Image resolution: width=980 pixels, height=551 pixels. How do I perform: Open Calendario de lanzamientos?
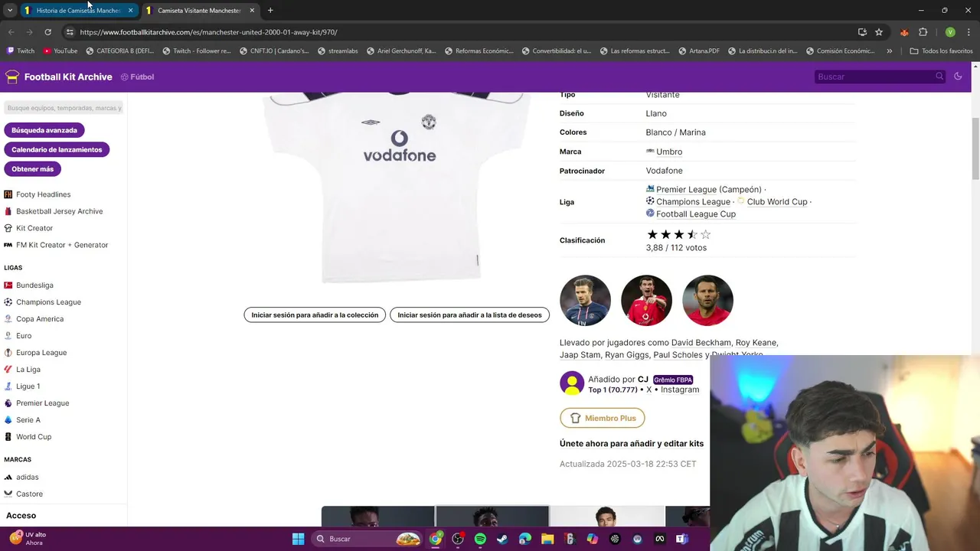(57, 149)
